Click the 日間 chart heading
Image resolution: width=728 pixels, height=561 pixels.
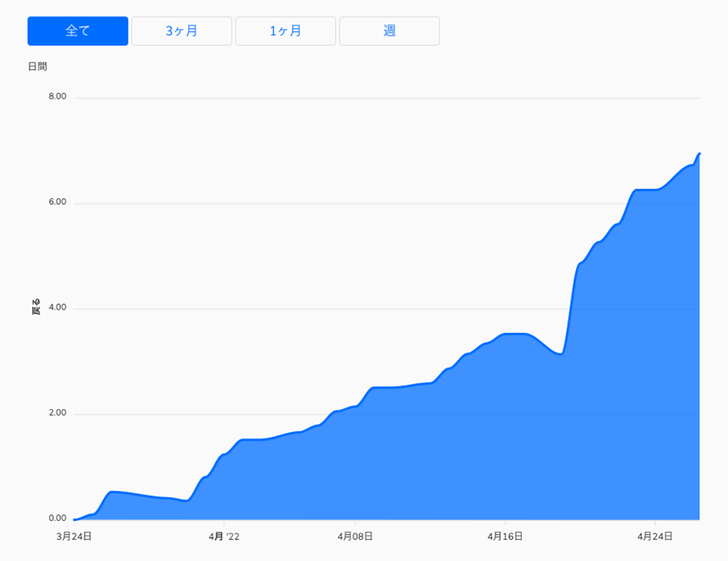pos(38,67)
